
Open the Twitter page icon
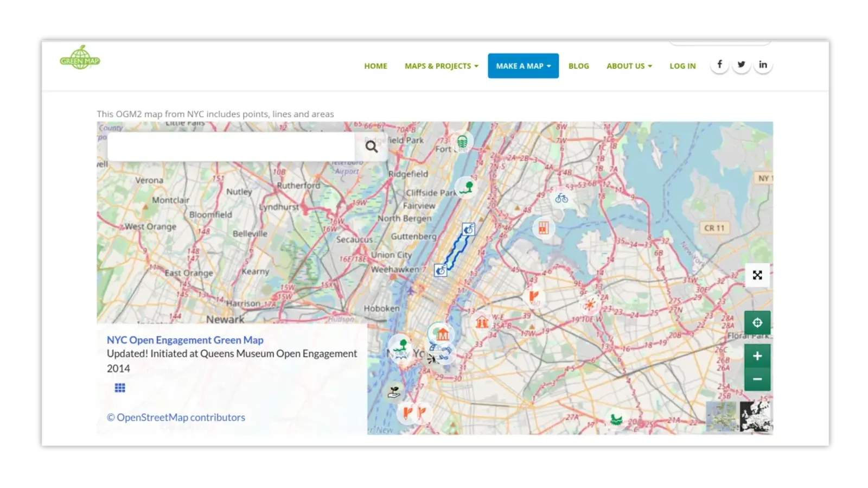pyautogui.click(x=741, y=65)
